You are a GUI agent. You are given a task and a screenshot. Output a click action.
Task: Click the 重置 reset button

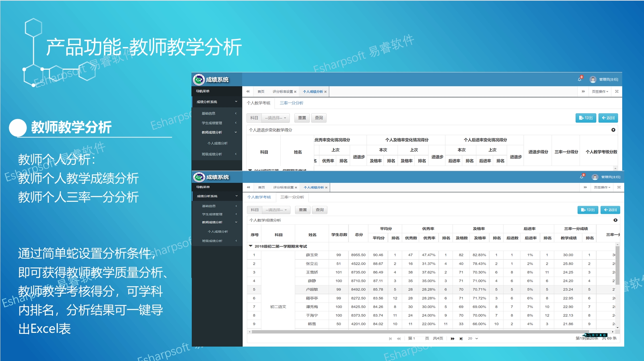click(x=302, y=210)
